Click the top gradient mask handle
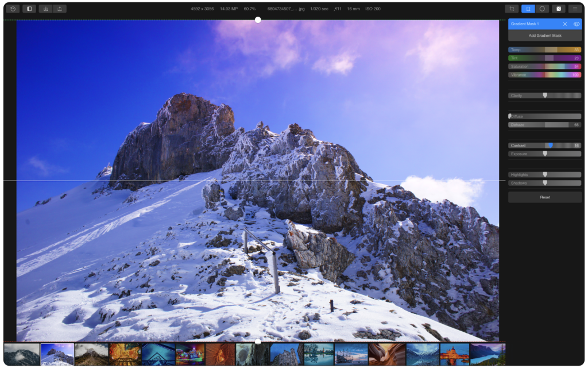588x368 pixels. (x=258, y=20)
